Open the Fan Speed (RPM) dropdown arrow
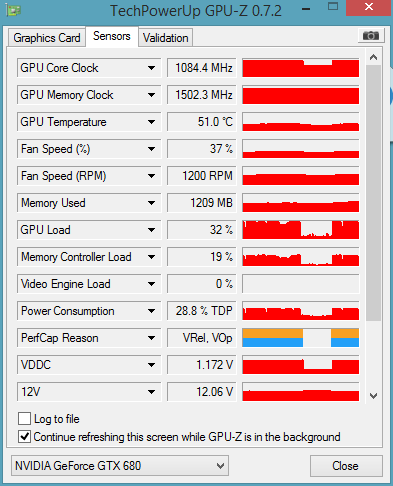Viewport: 393px width, 486px height. coord(151,176)
